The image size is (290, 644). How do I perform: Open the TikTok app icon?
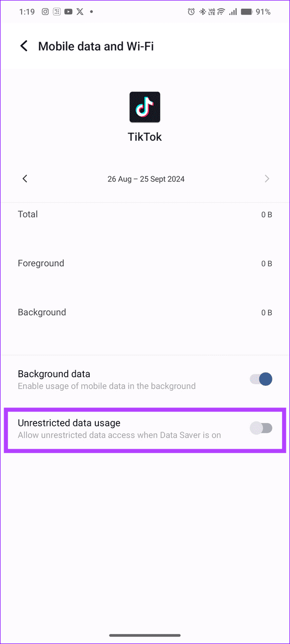(x=145, y=106)
